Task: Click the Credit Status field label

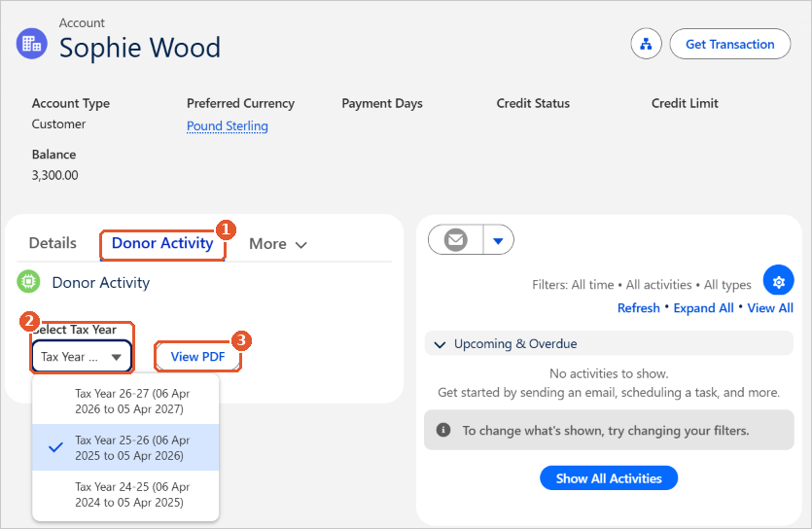Action: 533,103
